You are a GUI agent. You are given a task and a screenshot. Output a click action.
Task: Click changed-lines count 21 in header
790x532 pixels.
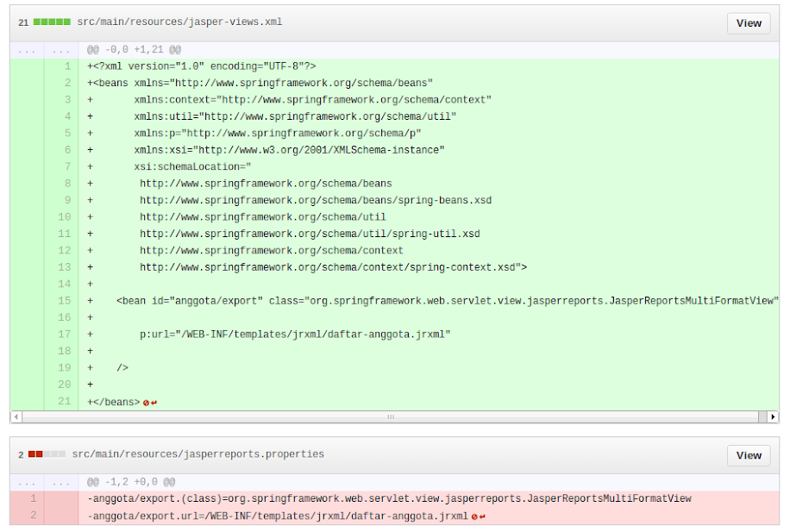point(23,22)
